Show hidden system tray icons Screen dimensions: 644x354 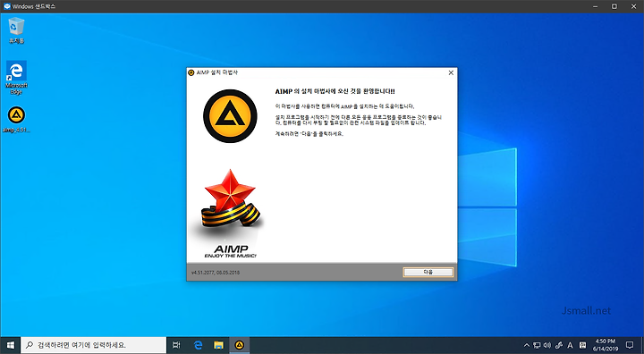pos(527,345)
